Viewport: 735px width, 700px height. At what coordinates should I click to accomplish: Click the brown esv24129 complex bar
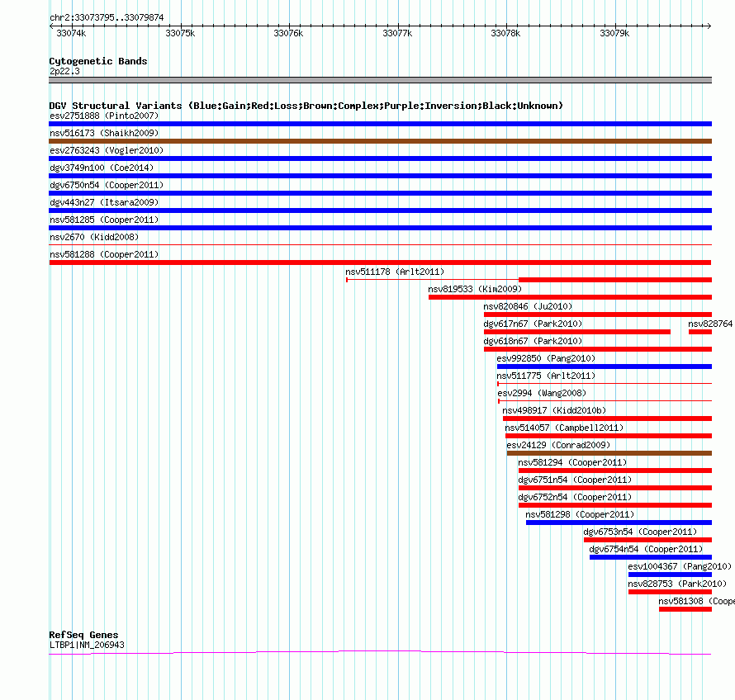pos(609,453)
